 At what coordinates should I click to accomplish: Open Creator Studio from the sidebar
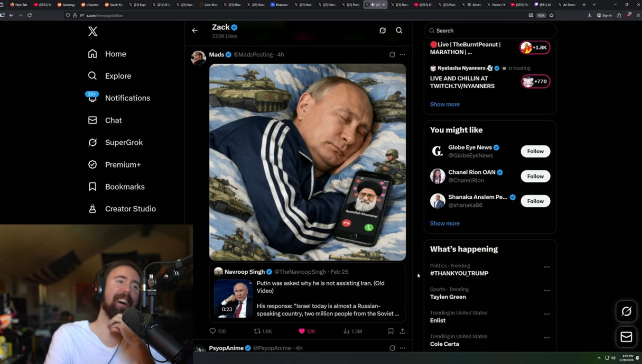point(122,208)
